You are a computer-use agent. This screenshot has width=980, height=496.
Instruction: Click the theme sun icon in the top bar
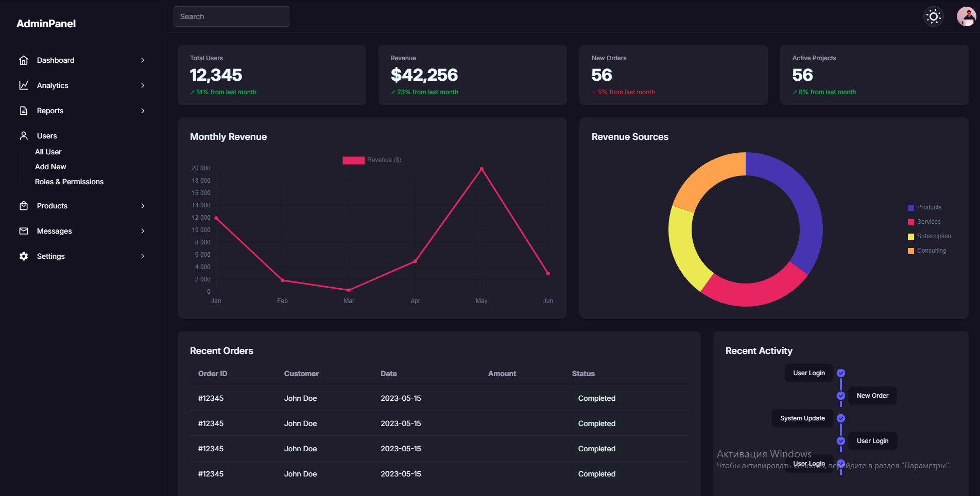click(x=934, y=16)
